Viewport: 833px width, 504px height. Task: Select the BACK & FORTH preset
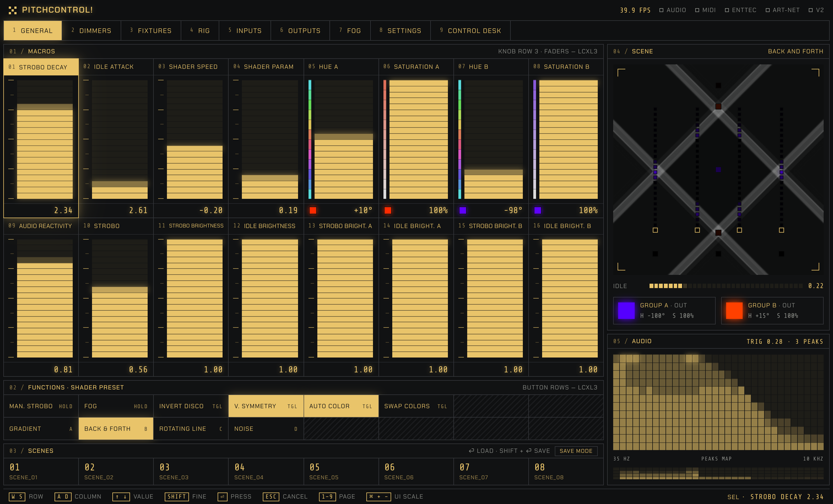(x=116, y=429)
